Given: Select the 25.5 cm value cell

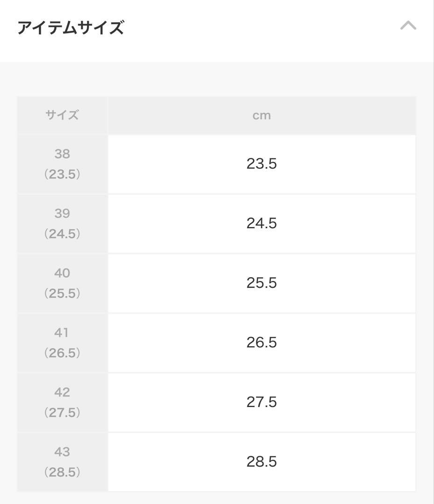Looking at the screenshot, I should tap(262, 283).
